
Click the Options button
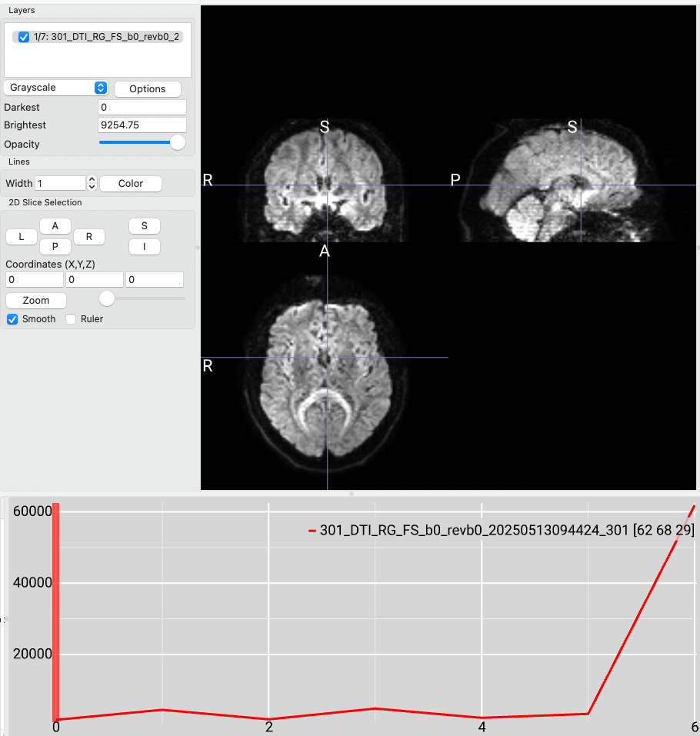coord(148,88)
